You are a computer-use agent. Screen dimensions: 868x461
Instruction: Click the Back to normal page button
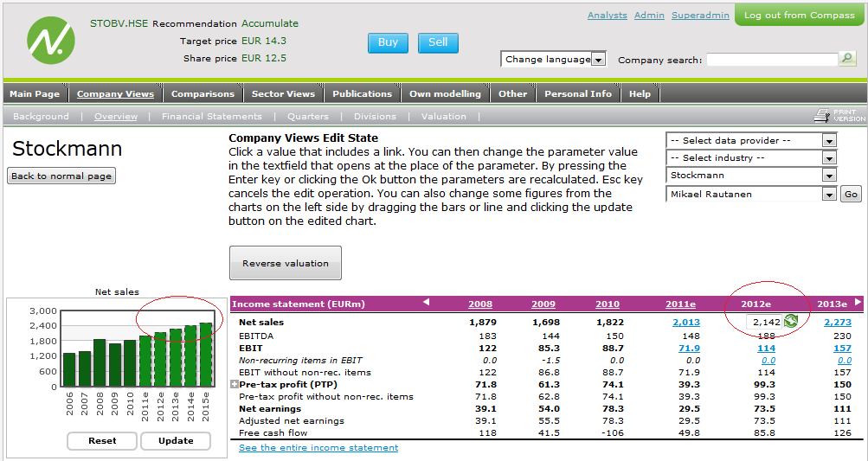[x=61, y=176]
